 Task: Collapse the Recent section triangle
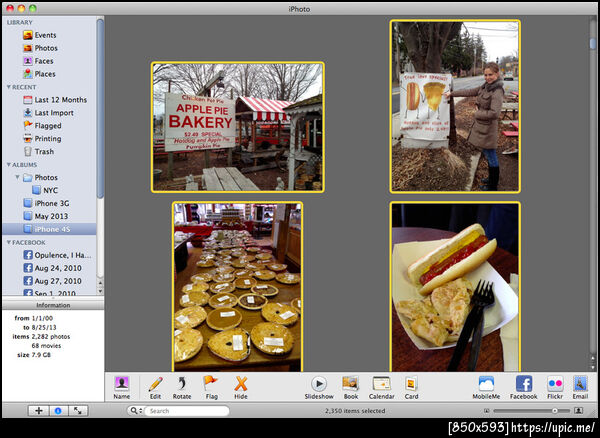coord(9,87)
